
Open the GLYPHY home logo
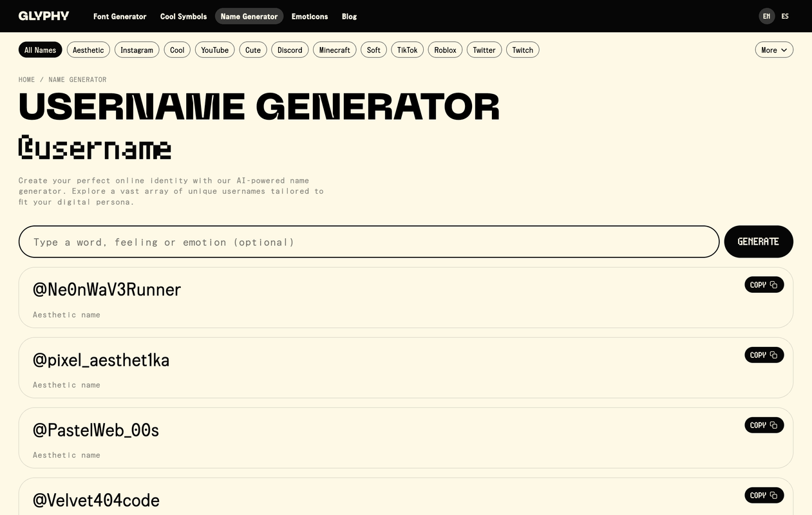click(x=44, y=16)
